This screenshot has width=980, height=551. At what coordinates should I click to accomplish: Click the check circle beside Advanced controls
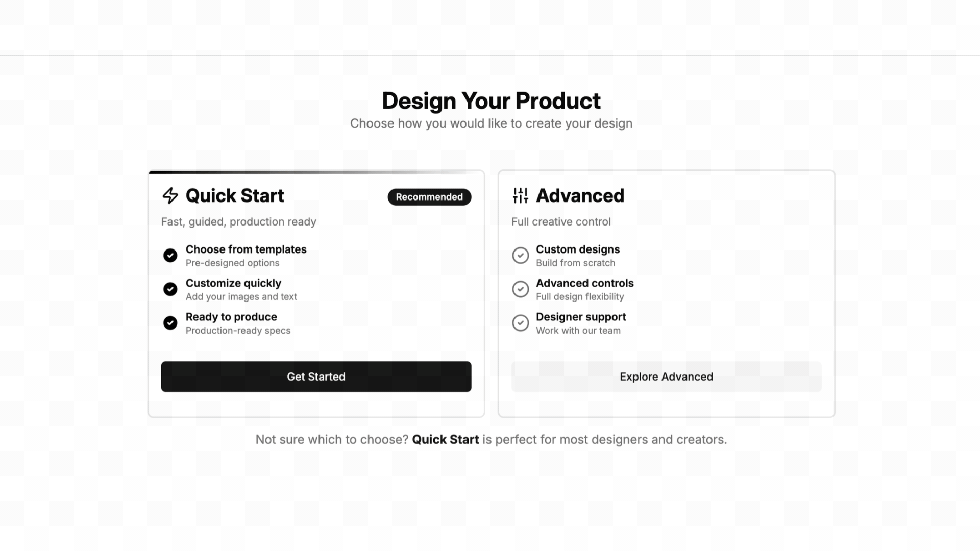[x=520, y=289]
